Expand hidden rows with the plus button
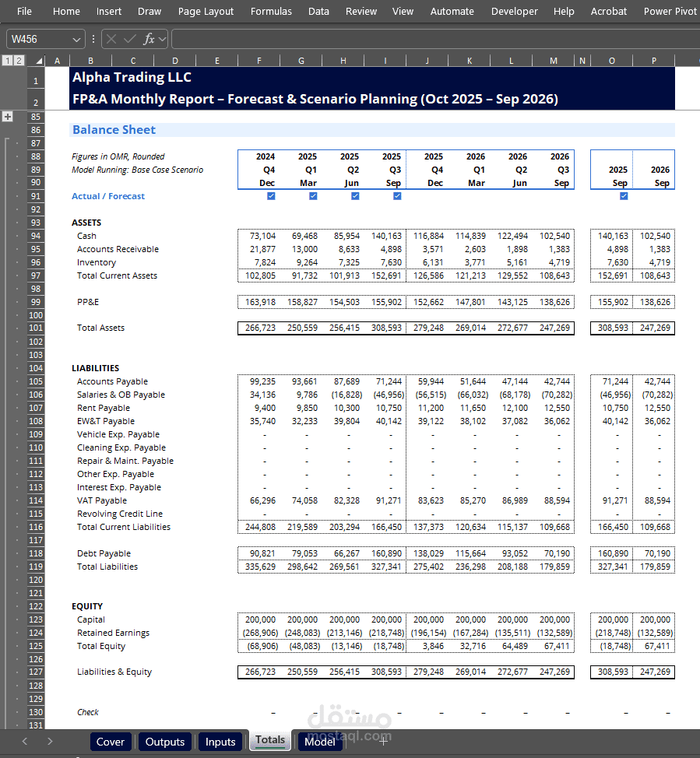700x758 pixels. pyautogui.click(x=7, y=117)
